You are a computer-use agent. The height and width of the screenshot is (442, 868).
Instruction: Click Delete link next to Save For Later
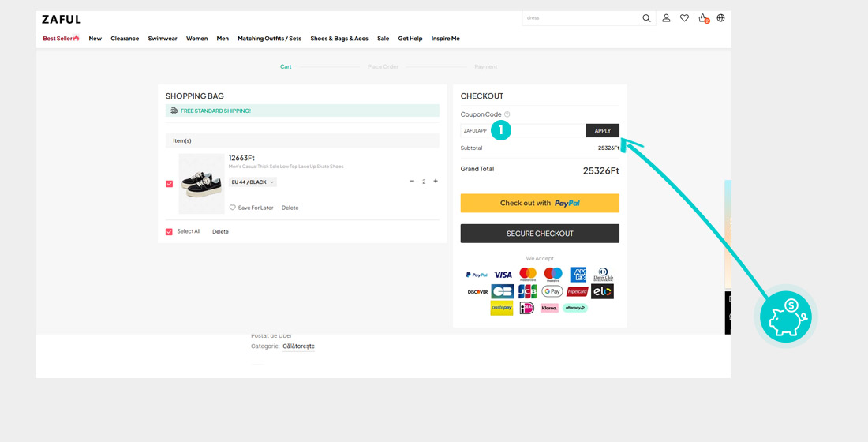pyautogui.click(x=290, y=208)
